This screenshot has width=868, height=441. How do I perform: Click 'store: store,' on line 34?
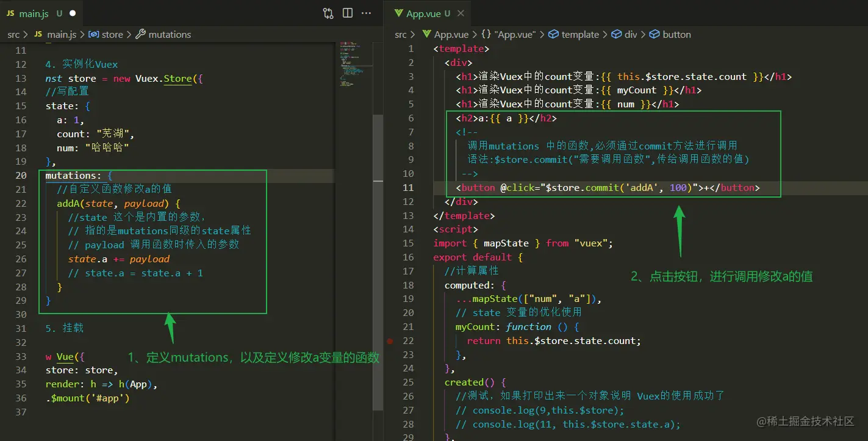82,370
